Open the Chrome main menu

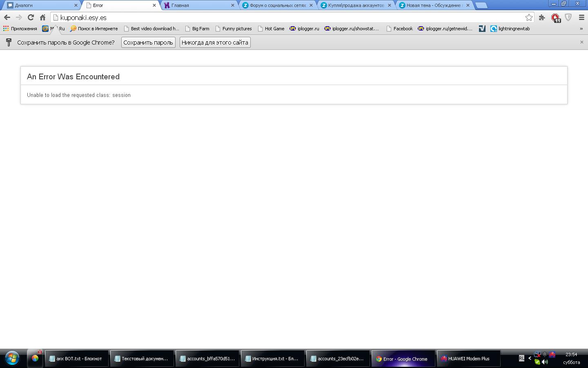coord(581,18)
